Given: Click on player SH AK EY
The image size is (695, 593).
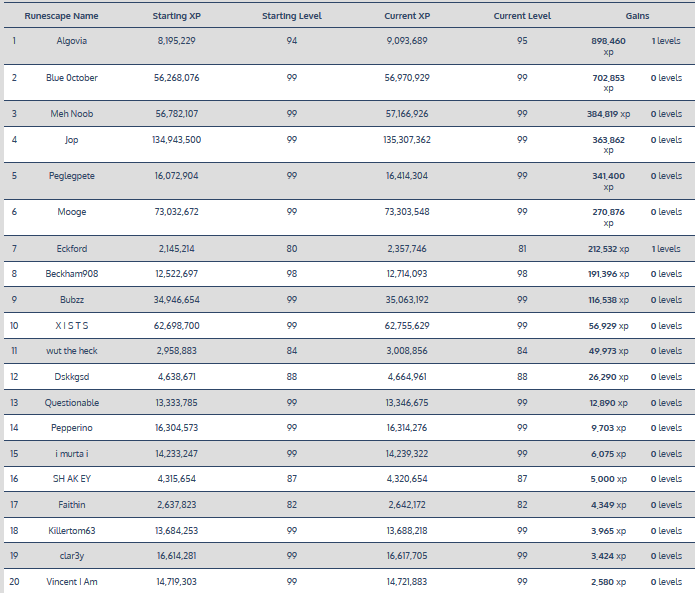Looking at the screenshot, I should (72, 479).
